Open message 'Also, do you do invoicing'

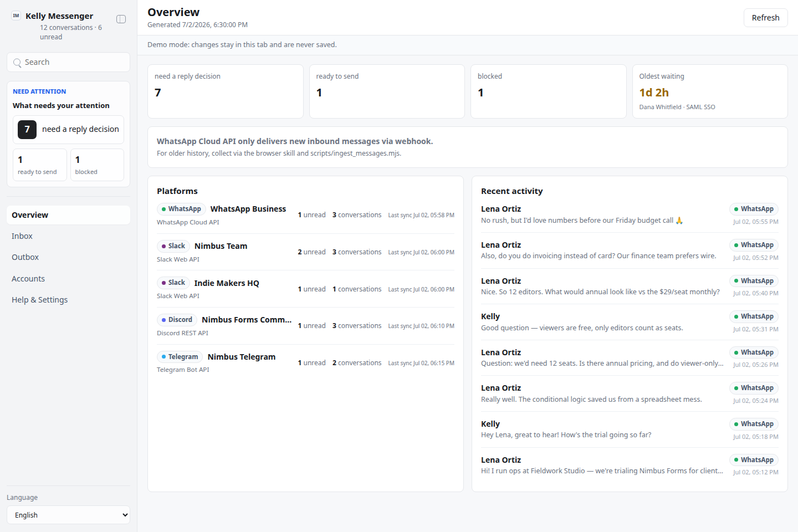click(x=630, y=250)
